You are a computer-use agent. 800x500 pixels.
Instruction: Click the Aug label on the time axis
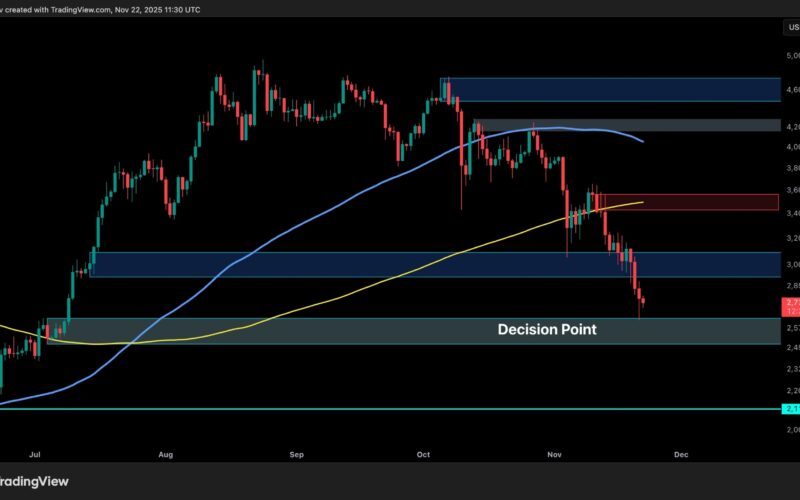tap(166, 453)
